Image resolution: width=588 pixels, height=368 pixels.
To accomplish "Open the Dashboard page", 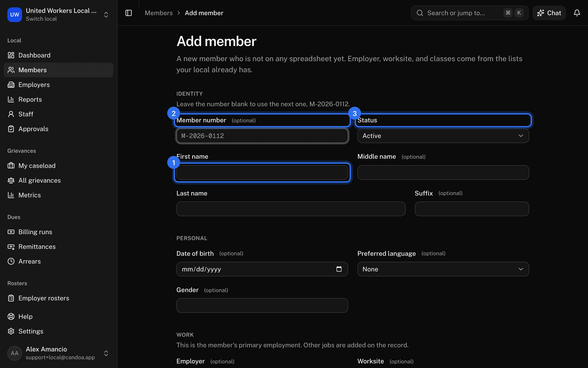I will pyautogui.click(x=59, y=55).
